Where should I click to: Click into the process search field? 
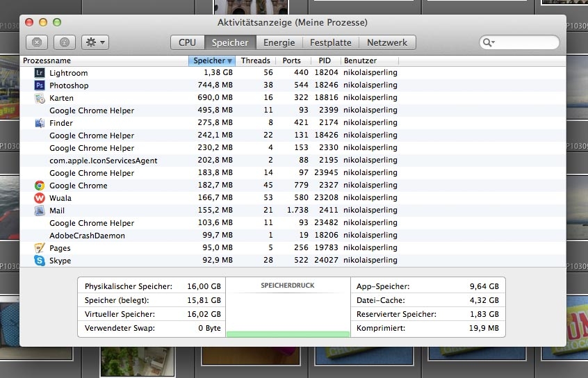click(519, 42)
